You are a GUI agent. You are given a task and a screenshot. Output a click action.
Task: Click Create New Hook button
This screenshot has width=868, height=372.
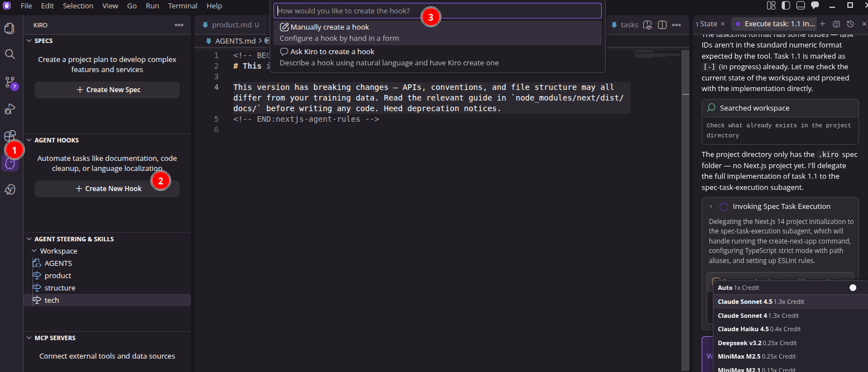point(107,189)
